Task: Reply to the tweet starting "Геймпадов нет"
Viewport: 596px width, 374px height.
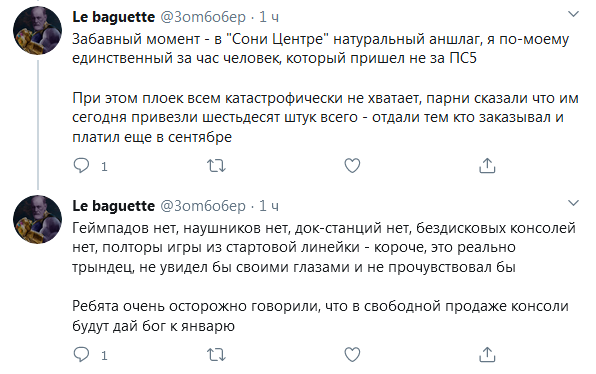Action: pyautogui.click(x=81, y=355)
